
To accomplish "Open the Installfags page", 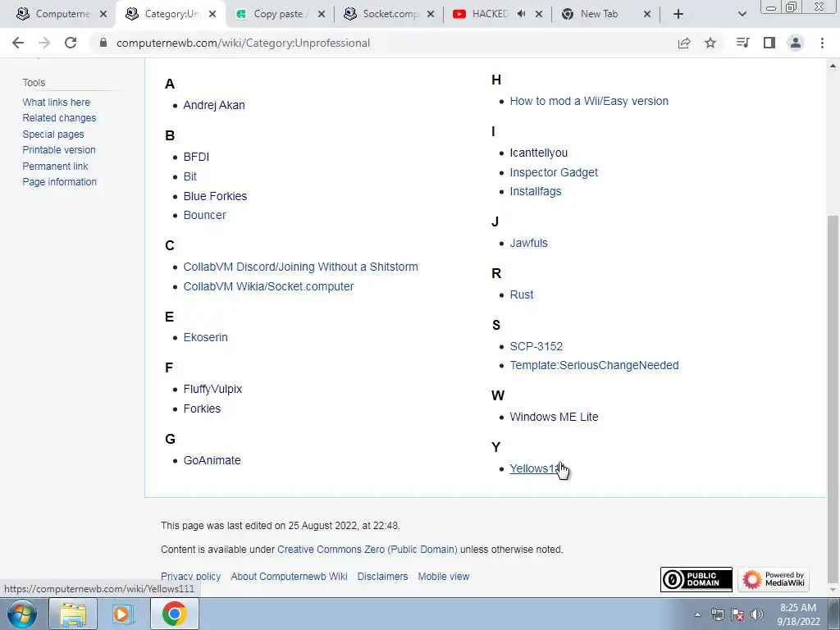I will point(535,191).
